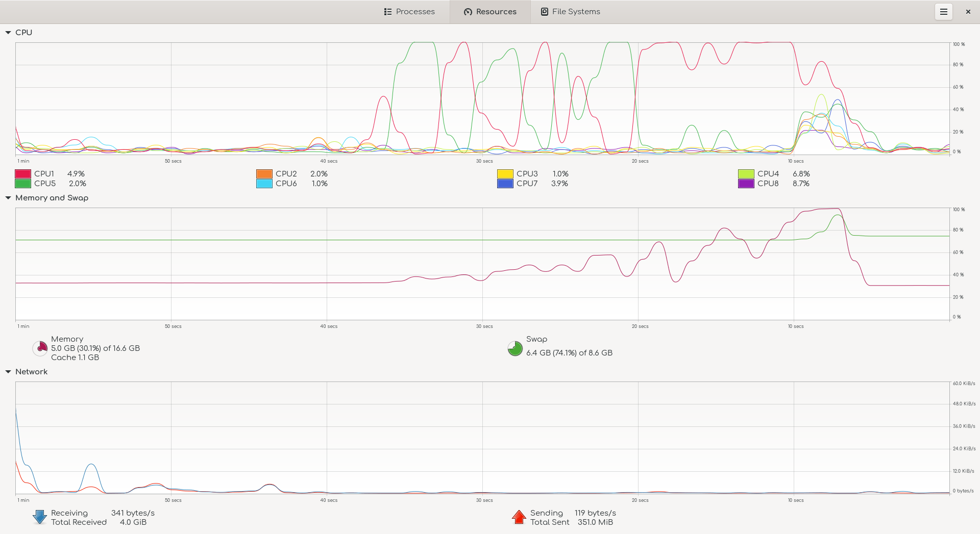The image size is (980, 534).
Task: Click the 'Swap' label
Action: 536,339
